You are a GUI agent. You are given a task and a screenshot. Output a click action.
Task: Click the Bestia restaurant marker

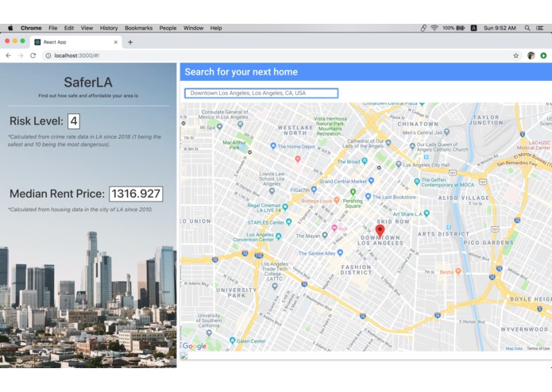[x=458, y=271]
